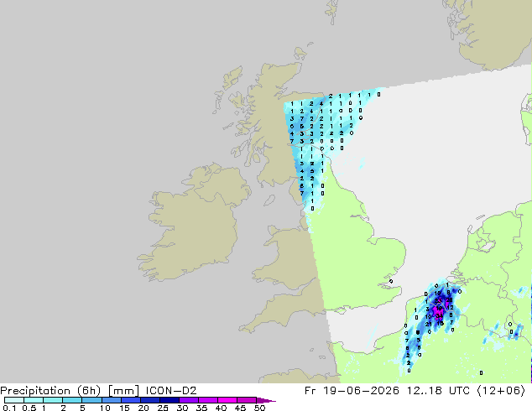Click the purple arrow end of the legend

pyautogui.click(x=266, y=400)
